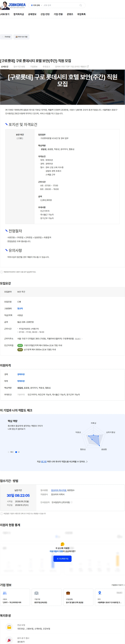Screen dimensions: 125x644
Task: Open the 공채정보 menu
Action: (x=32, y=14)
